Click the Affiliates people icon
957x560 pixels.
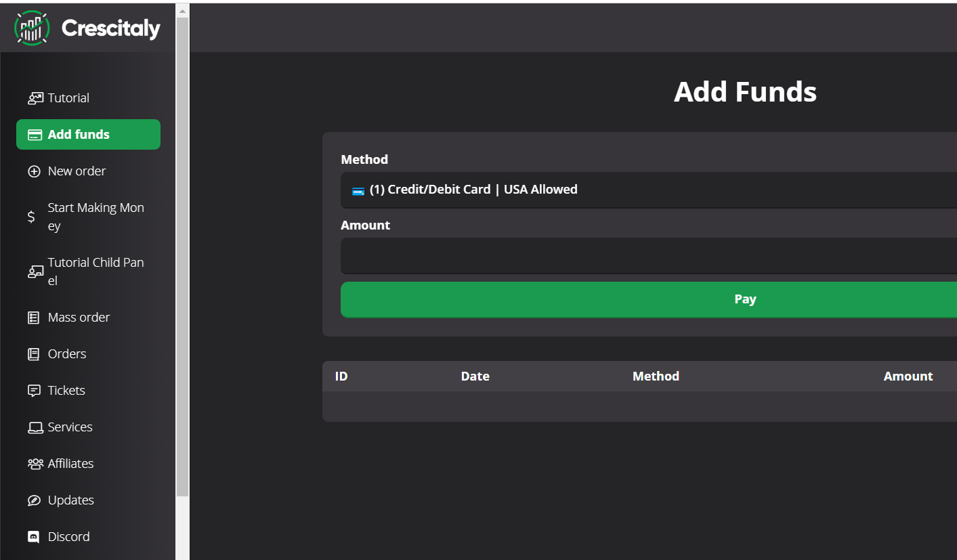tap(35, 464)
